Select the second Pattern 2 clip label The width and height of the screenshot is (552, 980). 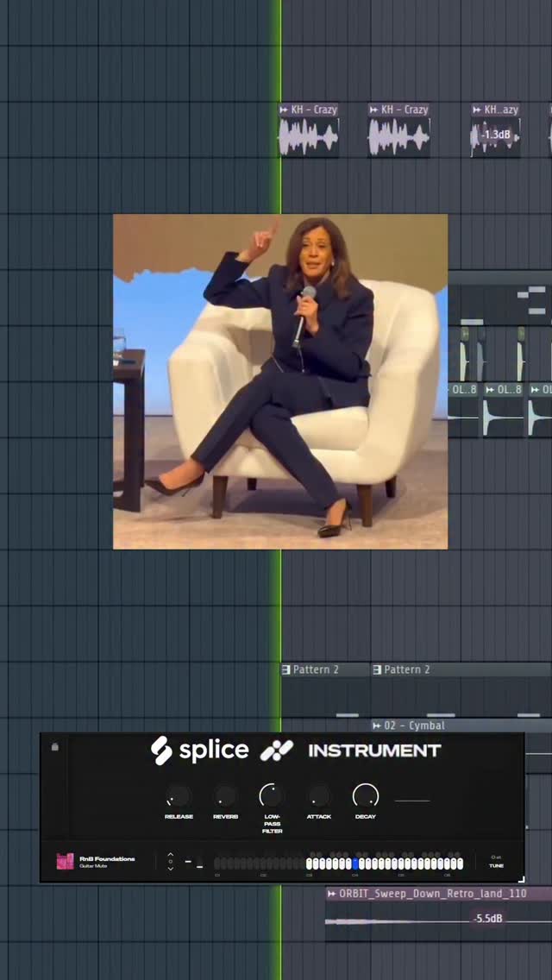(407, 669)
